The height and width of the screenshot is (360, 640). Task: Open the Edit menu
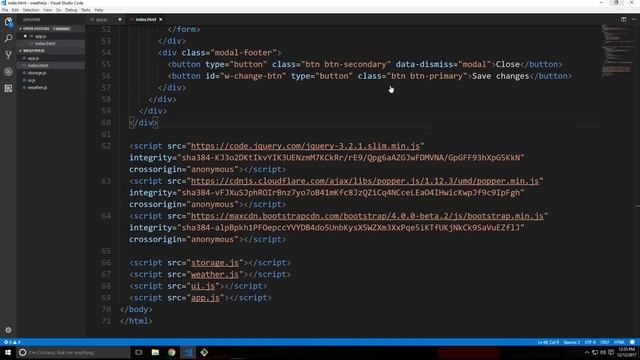[15, 10]
